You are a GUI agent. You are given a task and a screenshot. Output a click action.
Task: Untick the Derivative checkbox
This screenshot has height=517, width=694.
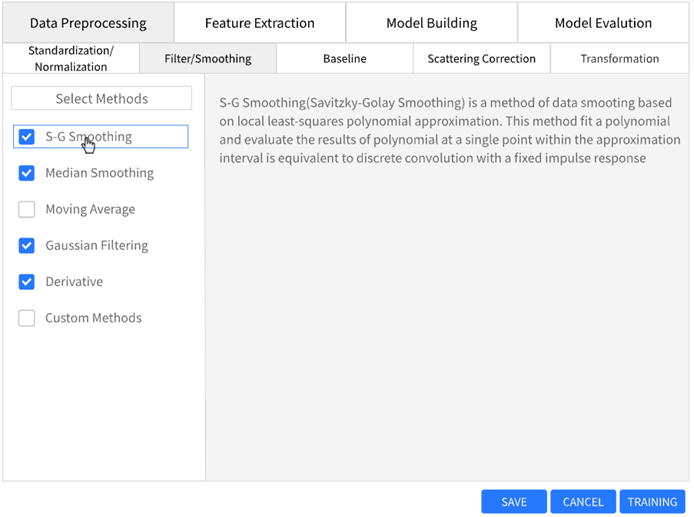(x=27, y=282)
